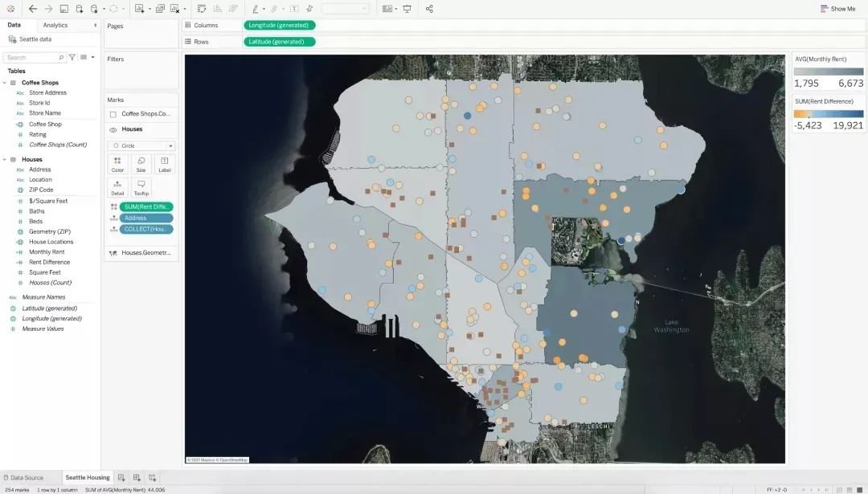Open the Label marks card
Image resolution: width=868 pixels, height=494 pixels.
point(165,165)
